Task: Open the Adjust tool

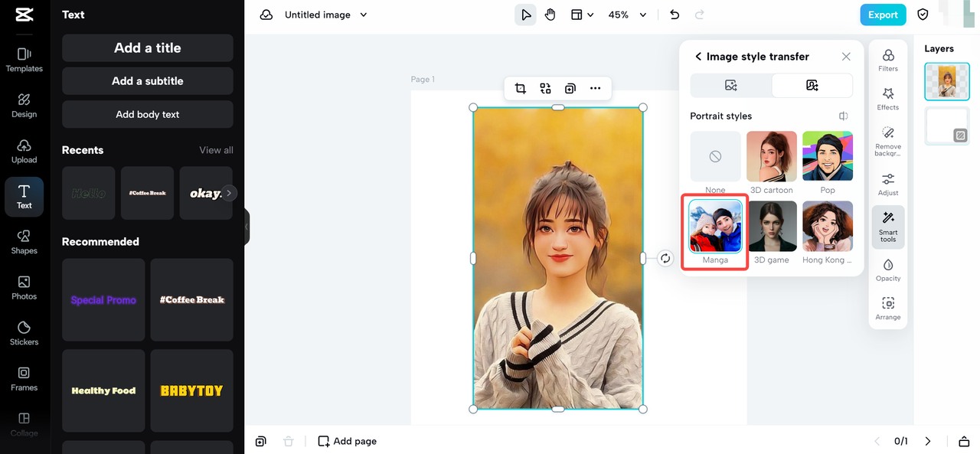Action: (888, 185)
